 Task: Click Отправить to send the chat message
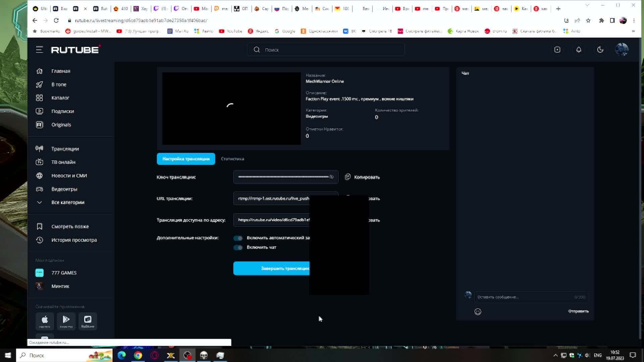coord(578,311)
